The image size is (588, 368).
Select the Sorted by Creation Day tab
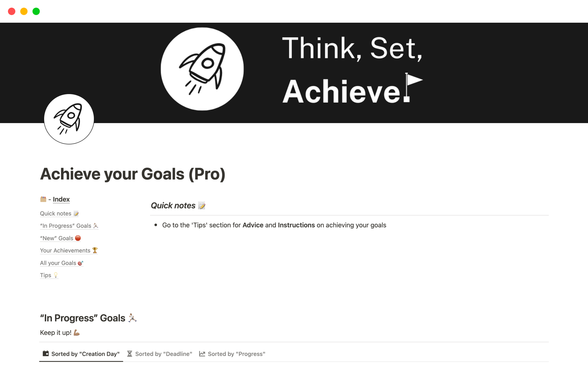[81, 354]
